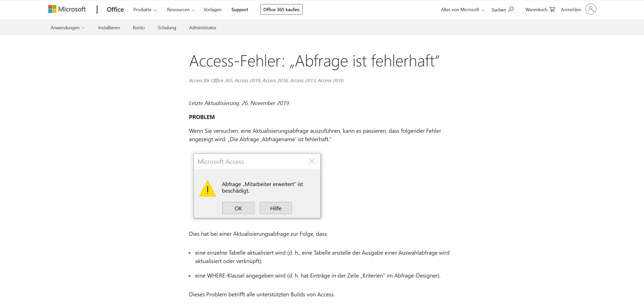644x304 pixels.
Task: Go to the Support section
Action: [239, 10]
